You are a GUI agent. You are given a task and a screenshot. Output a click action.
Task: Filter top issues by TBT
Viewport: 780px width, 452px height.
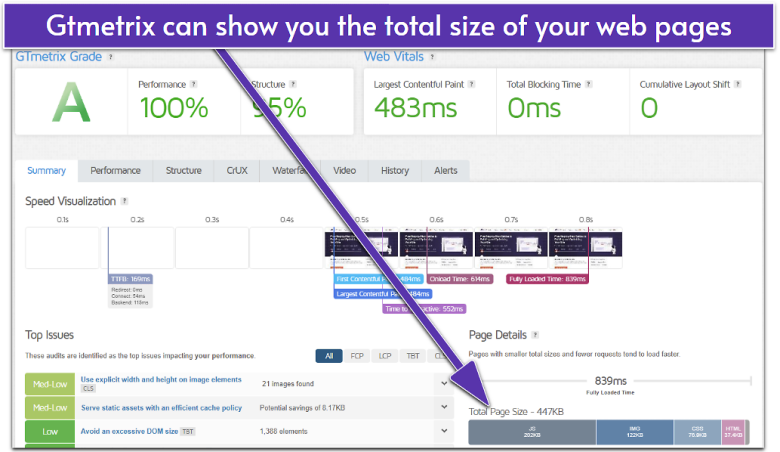click(412, 356)
